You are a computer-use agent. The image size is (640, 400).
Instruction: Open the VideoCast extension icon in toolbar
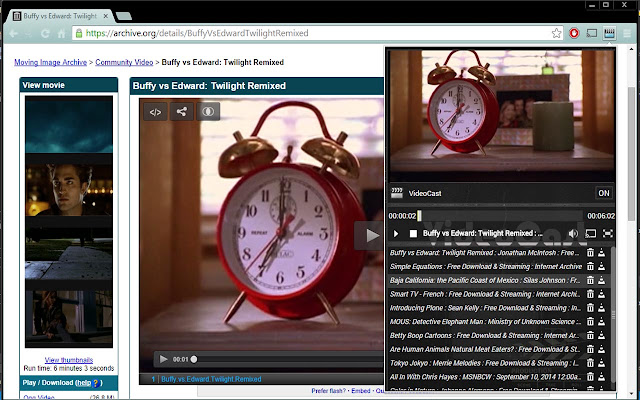click(x=609, y=33)
